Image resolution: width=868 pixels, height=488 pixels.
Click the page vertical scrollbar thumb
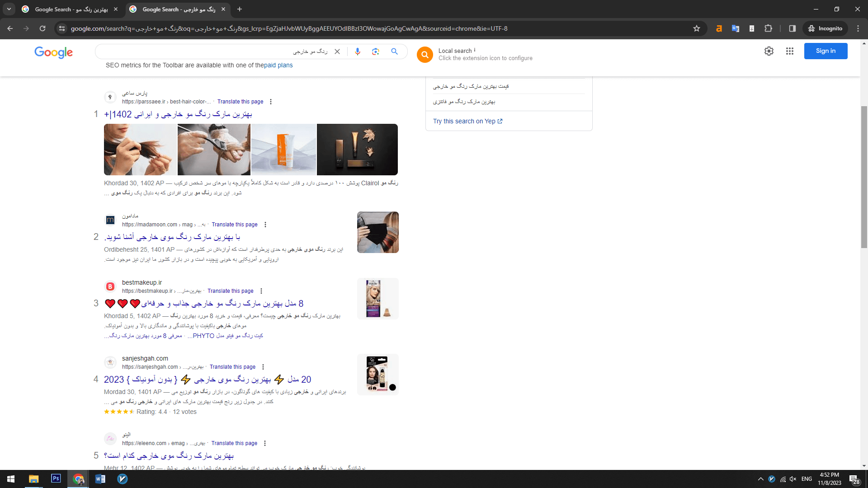(x=864, y=177)
